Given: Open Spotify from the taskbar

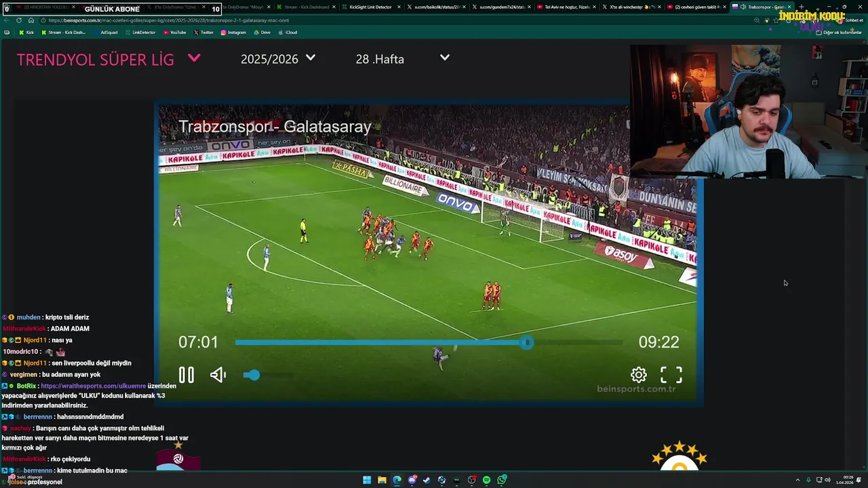Looking at the screenshot, I should point(486,480).
